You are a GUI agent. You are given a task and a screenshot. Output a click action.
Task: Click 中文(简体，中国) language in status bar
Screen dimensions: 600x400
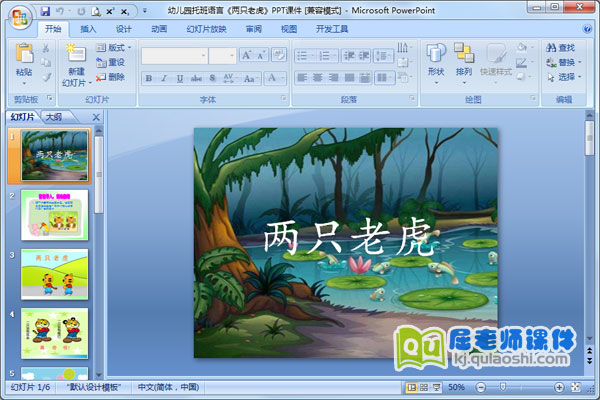pos(168,387)
